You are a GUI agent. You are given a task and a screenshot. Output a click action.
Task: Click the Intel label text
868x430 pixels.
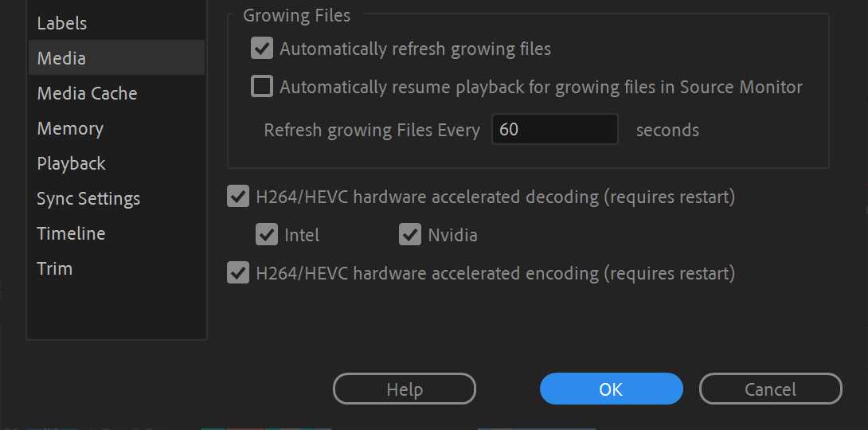point(302,235)
